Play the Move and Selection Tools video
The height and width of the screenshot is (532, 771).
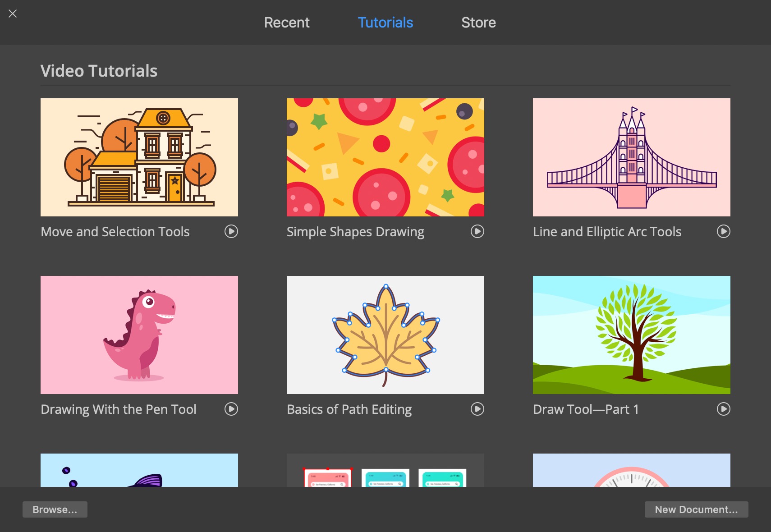(x=231, y=232)
